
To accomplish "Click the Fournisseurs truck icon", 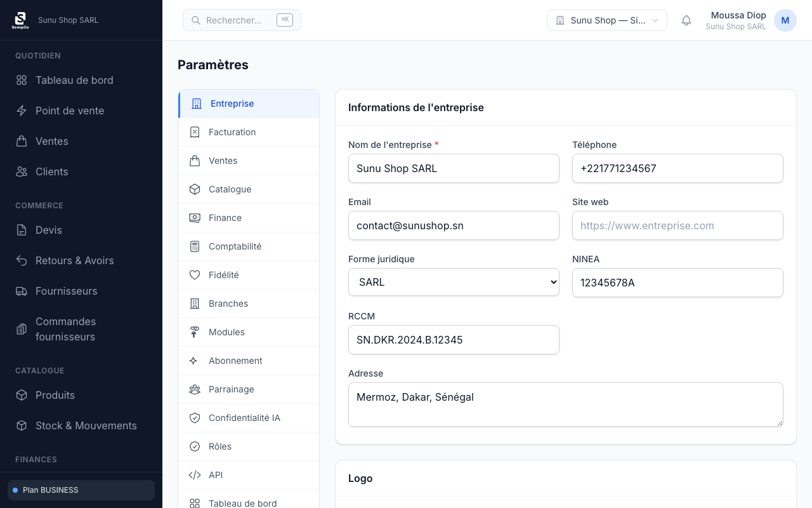I will click(x=20, y=291).
